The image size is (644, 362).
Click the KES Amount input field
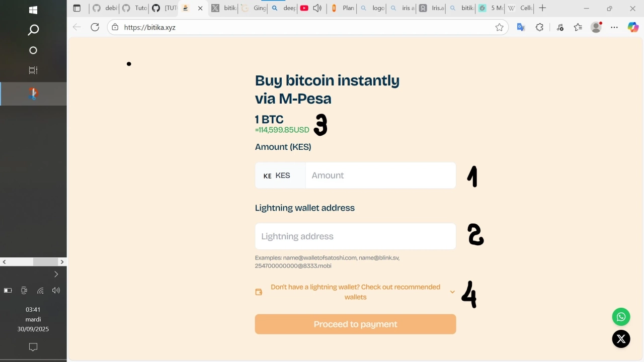[x=380, y=175]
